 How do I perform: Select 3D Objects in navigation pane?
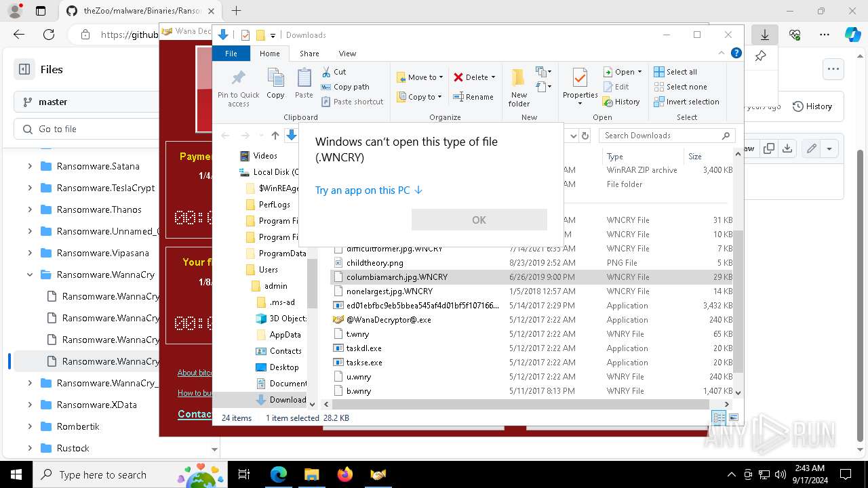[x=288, y=318]
